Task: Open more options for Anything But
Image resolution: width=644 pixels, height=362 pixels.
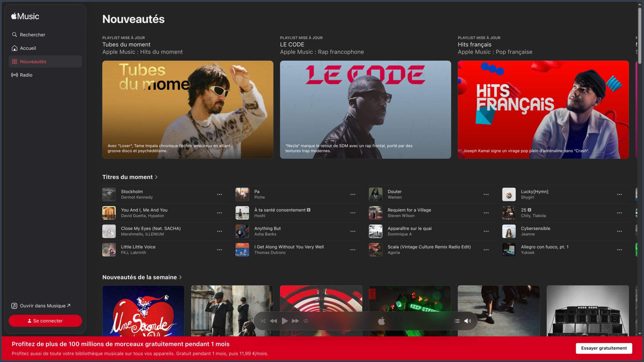Action: 353,231
